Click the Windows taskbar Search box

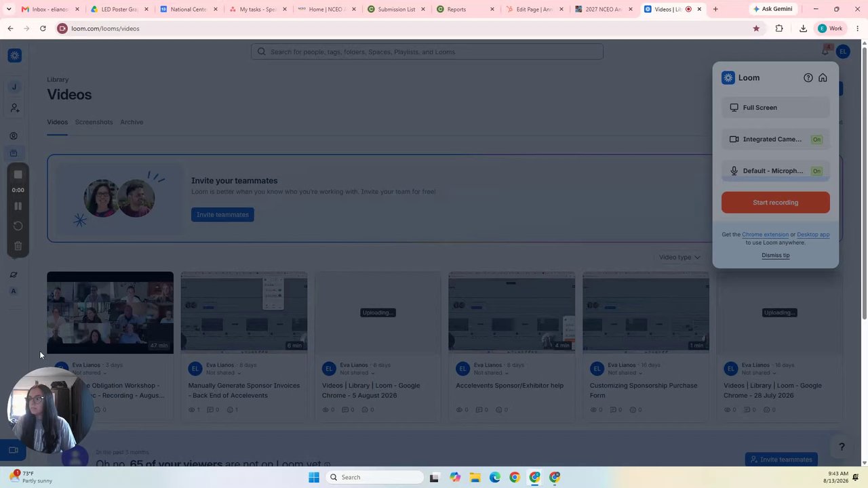click(x=374, y=477)
